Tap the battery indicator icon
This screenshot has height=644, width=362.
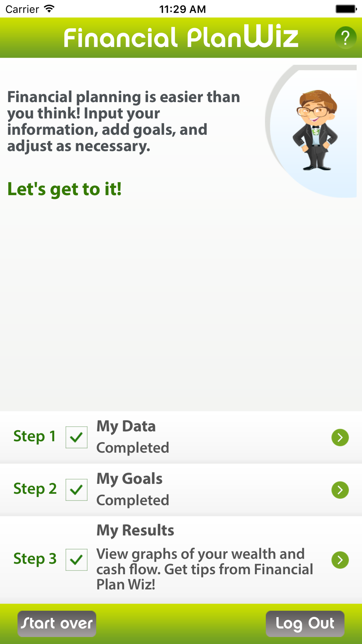[x=346, y=9]
